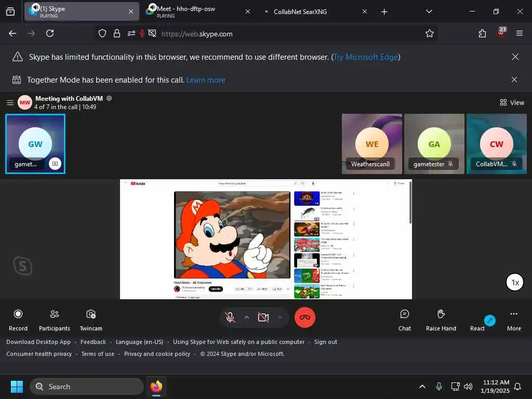Open the Firefox application menu
The width and height of the screenshot is (532, 399).
[519, 33]
